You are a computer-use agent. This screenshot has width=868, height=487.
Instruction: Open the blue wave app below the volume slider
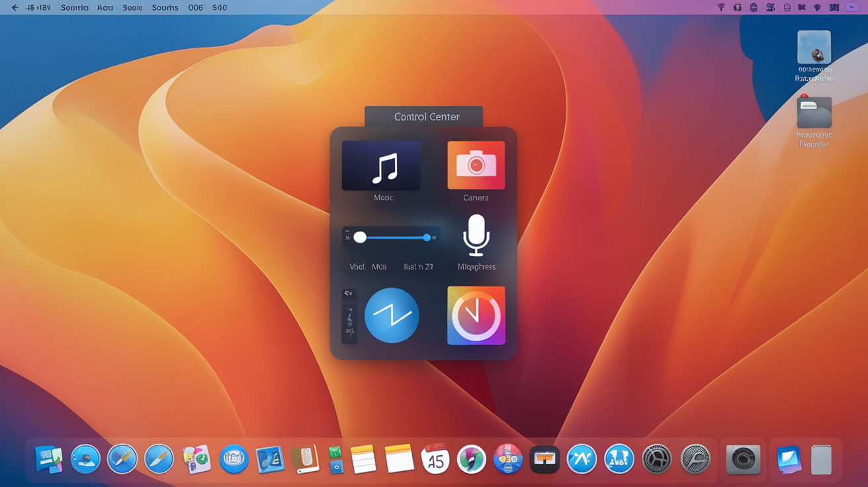(x=391, y=316)
